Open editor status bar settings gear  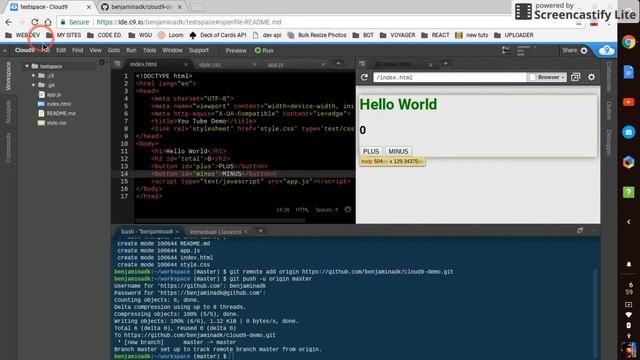coord(348,209)
